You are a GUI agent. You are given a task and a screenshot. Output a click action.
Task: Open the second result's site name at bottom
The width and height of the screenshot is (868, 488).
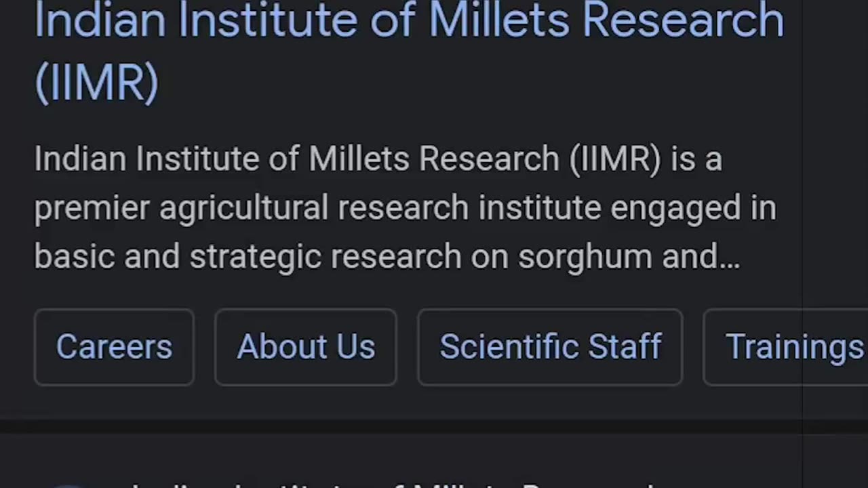[x=393, y=484]
